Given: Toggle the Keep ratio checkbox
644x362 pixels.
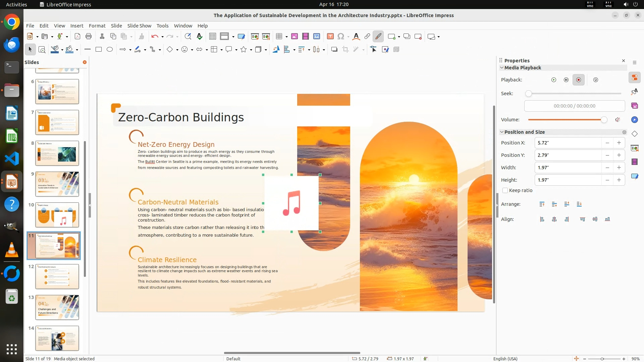Looking at the screenshot, I should click(x=505, y=190).
